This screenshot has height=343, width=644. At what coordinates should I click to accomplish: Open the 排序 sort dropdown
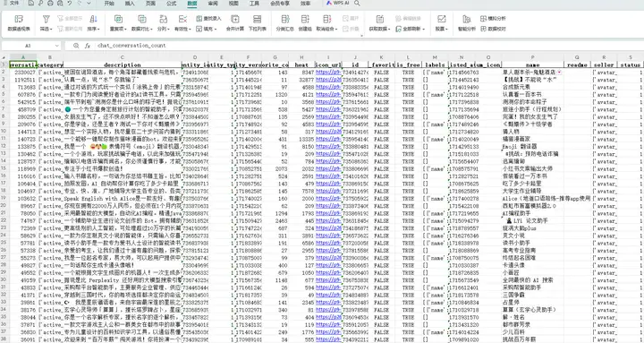(x=93, y=30)
